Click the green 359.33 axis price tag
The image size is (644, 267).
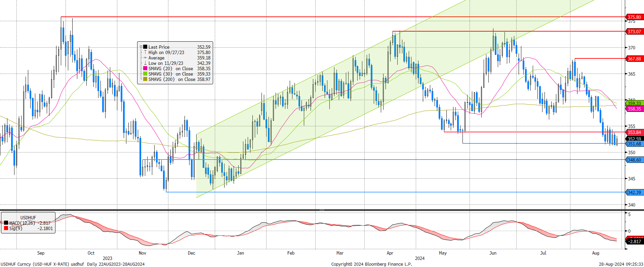pyautogui.click(x=634, y=103)
